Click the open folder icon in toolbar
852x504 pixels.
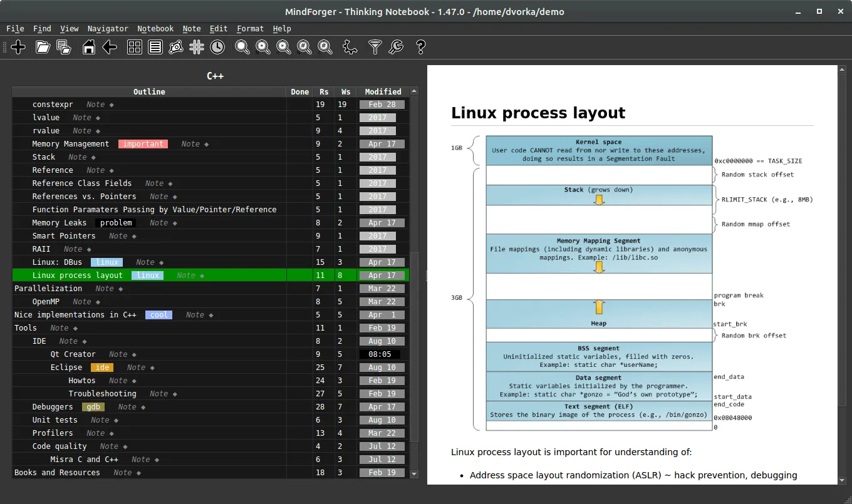click(x=43, y=47)
